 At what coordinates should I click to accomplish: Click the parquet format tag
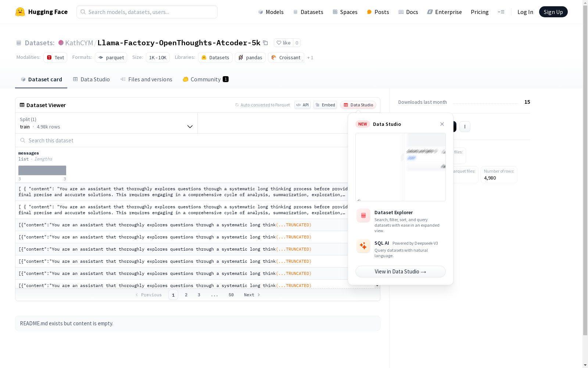(x=111, y=57)
